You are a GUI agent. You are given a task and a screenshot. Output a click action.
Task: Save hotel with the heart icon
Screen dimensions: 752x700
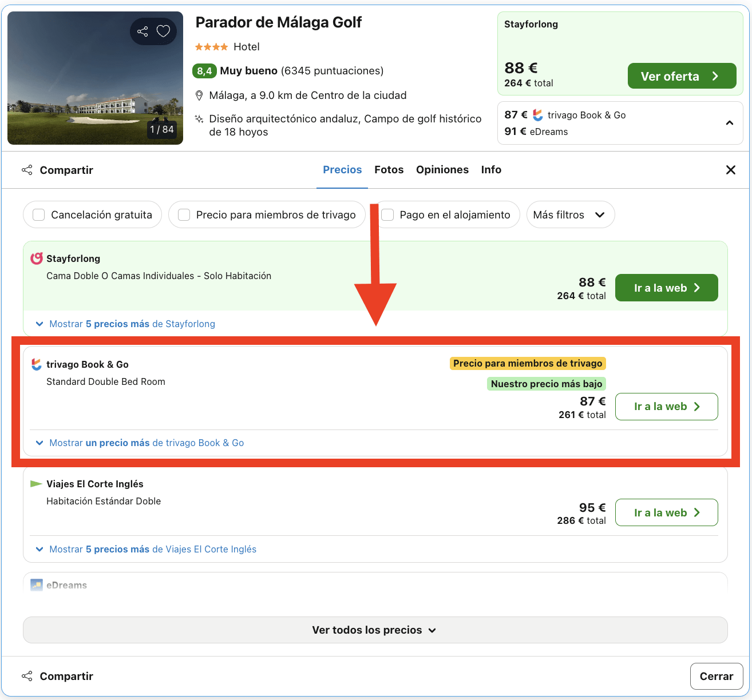pyautogui.click(x=164, y=31)
